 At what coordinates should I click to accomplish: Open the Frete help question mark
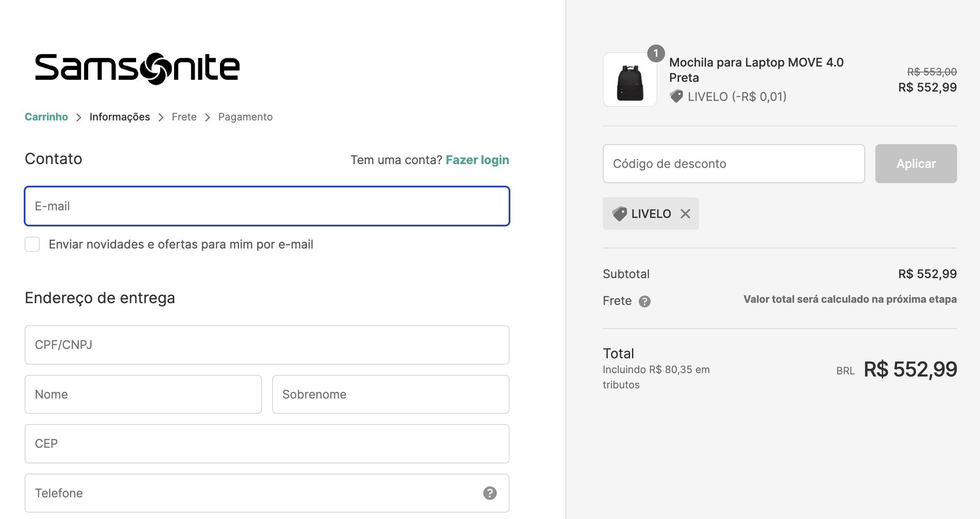[x=645, y=301]
